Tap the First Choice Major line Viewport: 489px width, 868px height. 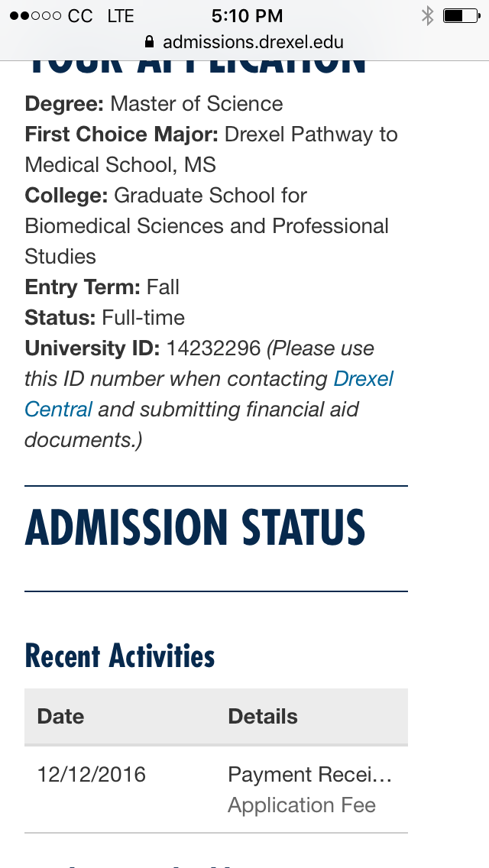click(211, 150)
